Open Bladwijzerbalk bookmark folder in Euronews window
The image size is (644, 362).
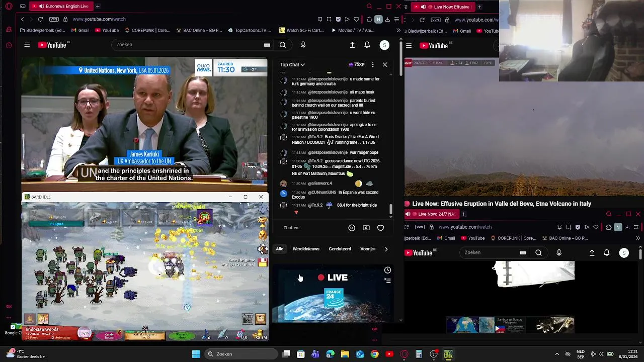click(x=42, y=30)
